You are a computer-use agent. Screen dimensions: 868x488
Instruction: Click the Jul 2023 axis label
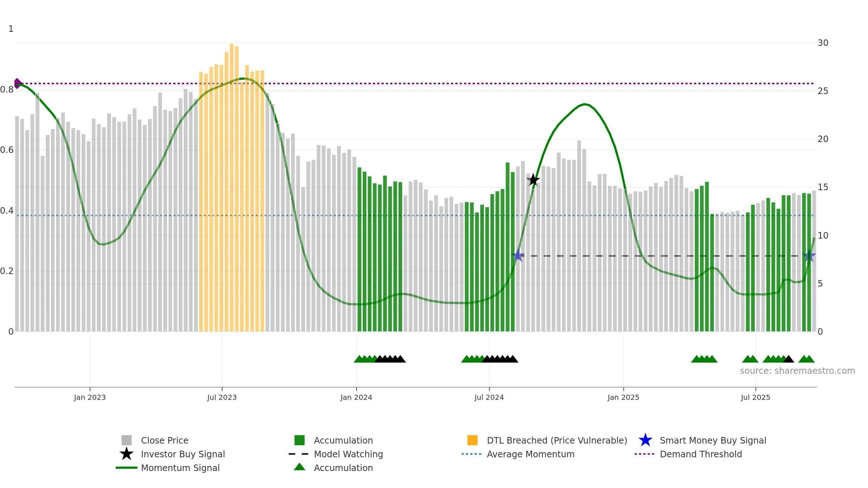[x=222, y=398]
